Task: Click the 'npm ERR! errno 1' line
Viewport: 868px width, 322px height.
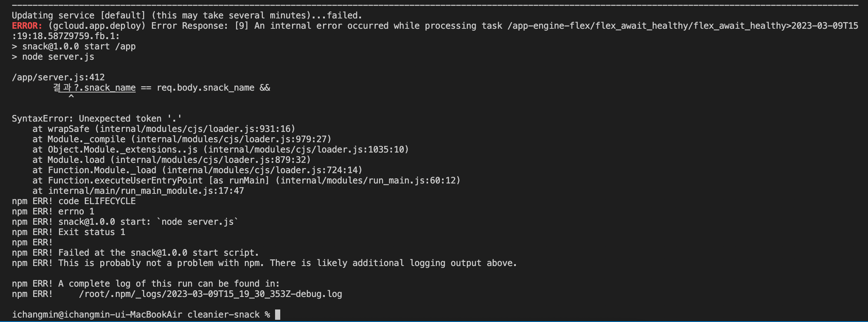Action: [53, 211]
